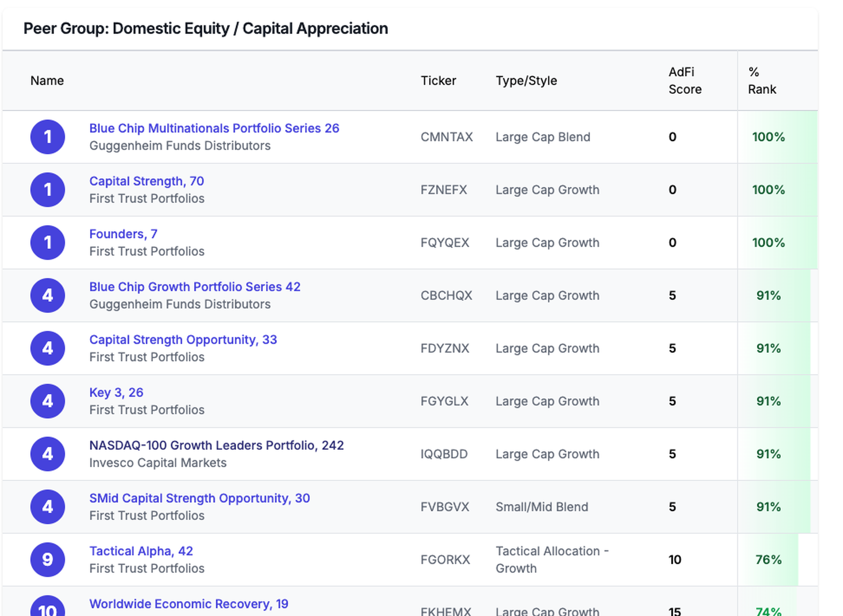
Task: Open the Capital Strength, 70 fund link
Action: (x=146, y=181)
